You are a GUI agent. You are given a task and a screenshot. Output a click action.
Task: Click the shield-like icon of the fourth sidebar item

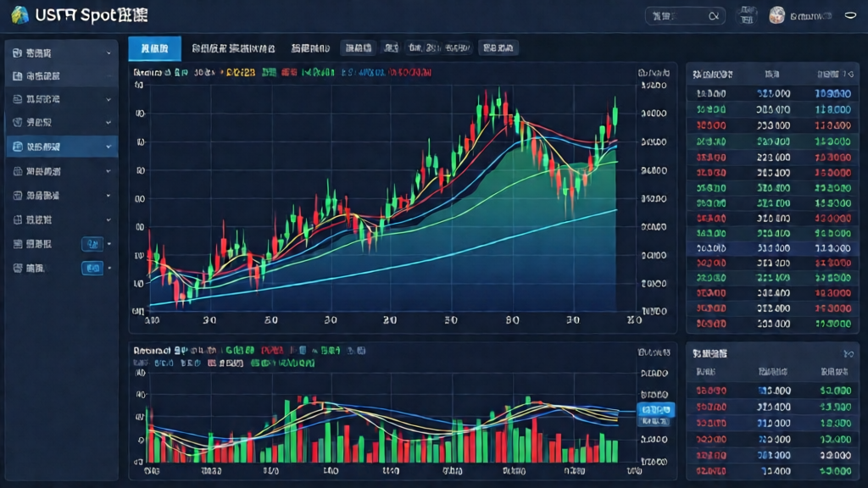(17, 122)
